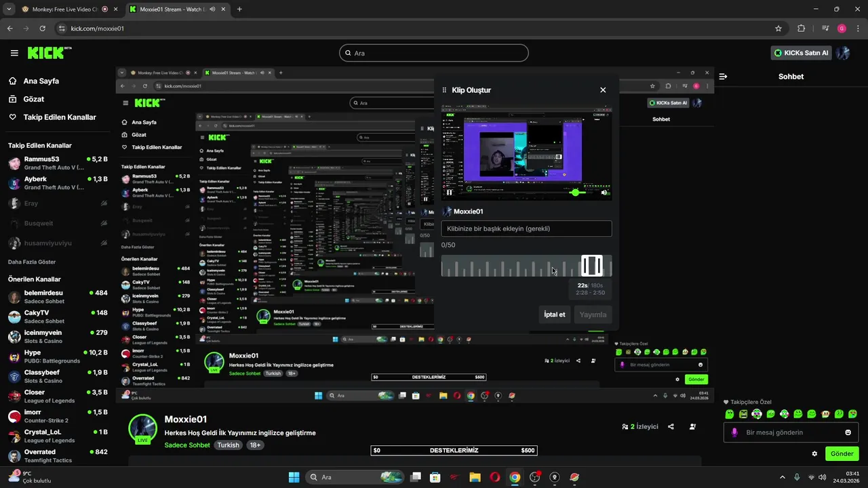Open the outer Chrome three-dot menu

coord(857,28)
